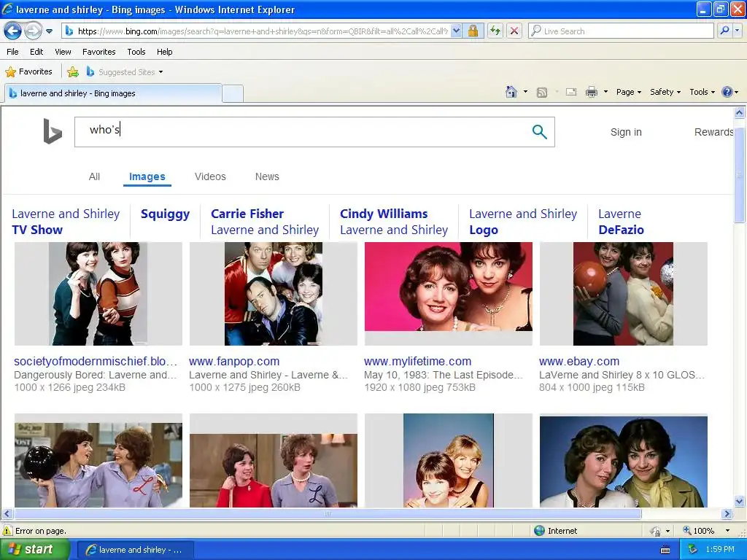This screenshot has width=747, height=560.
Task: Open the File menu
Action: pyautogui.click(x=12, y=52)
